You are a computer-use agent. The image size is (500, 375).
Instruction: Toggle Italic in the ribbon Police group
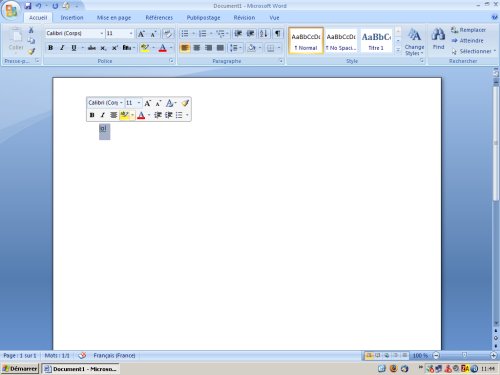[62, 48]
